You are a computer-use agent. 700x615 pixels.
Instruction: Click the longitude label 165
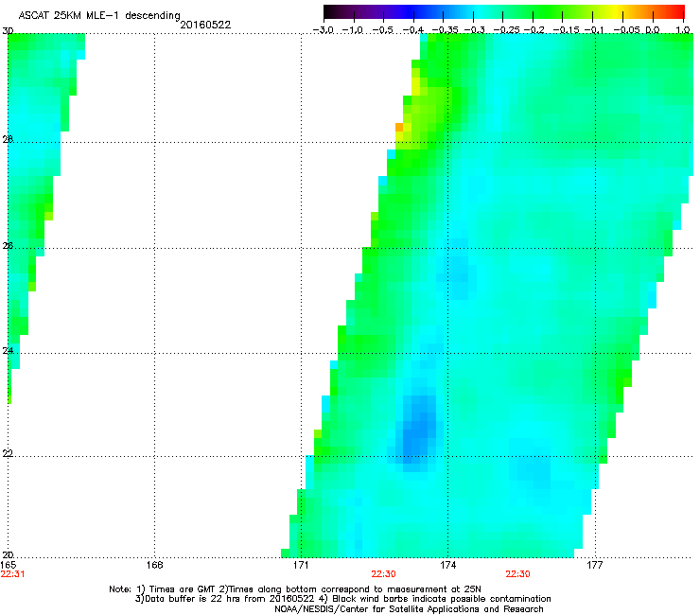(8, 565)
